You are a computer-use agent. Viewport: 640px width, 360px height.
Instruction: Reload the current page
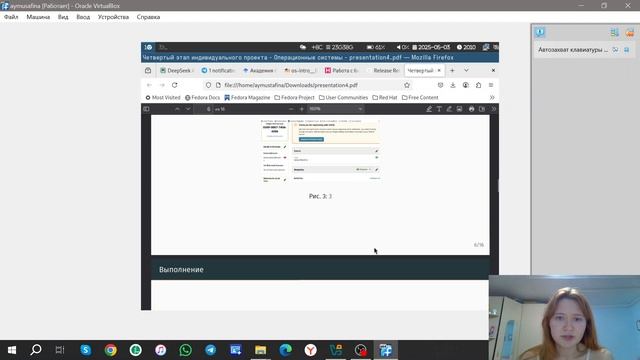175,85
